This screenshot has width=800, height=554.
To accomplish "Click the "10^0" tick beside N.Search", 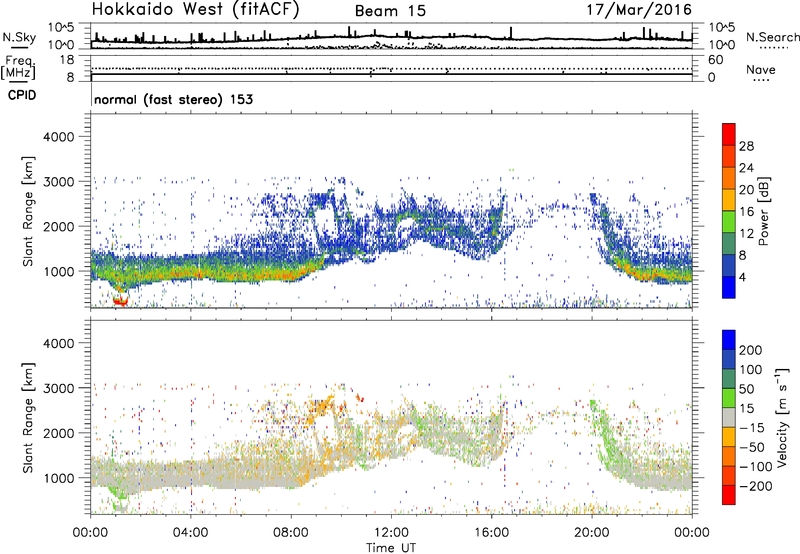I will (721, 45).
